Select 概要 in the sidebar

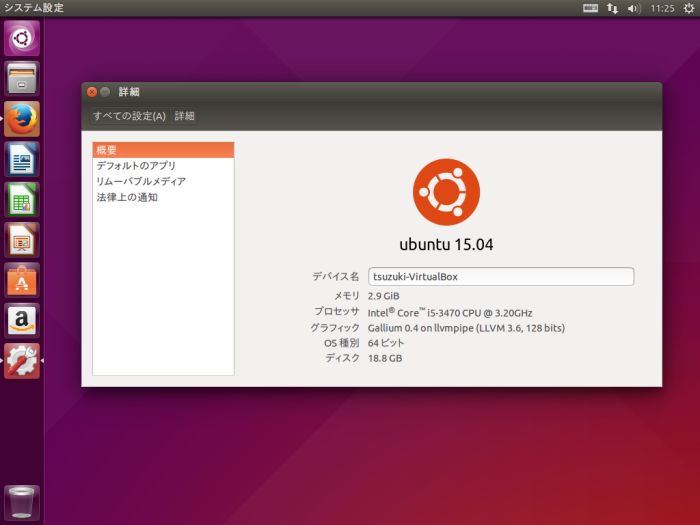point(163,150)
